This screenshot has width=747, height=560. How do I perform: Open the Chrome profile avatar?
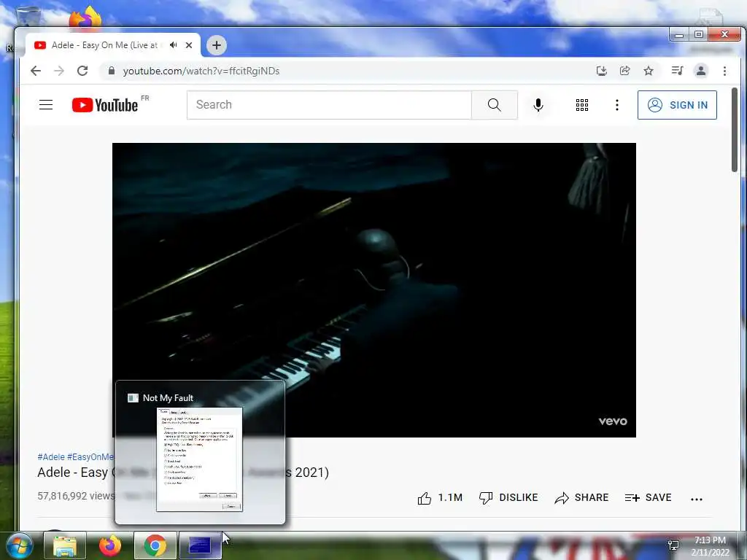click(x=701, y=71)
